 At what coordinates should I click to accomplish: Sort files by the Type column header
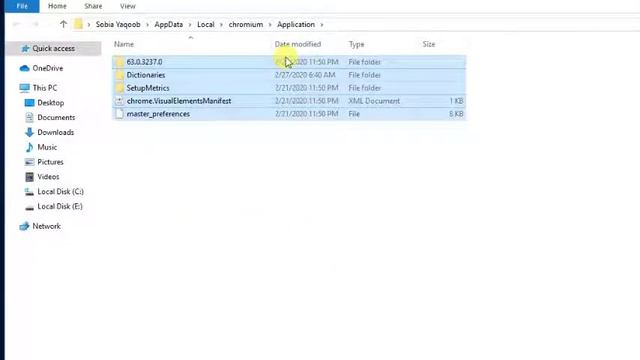point(356,44)
